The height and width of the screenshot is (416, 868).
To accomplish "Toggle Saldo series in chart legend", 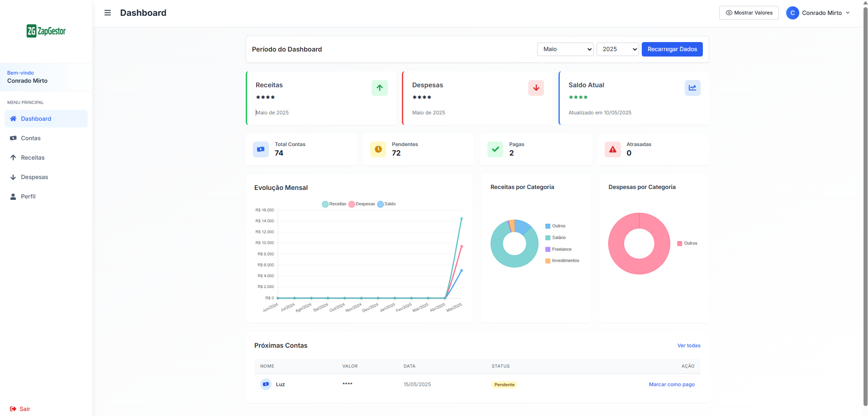I will pyautogui.click(x=386, y=204).
